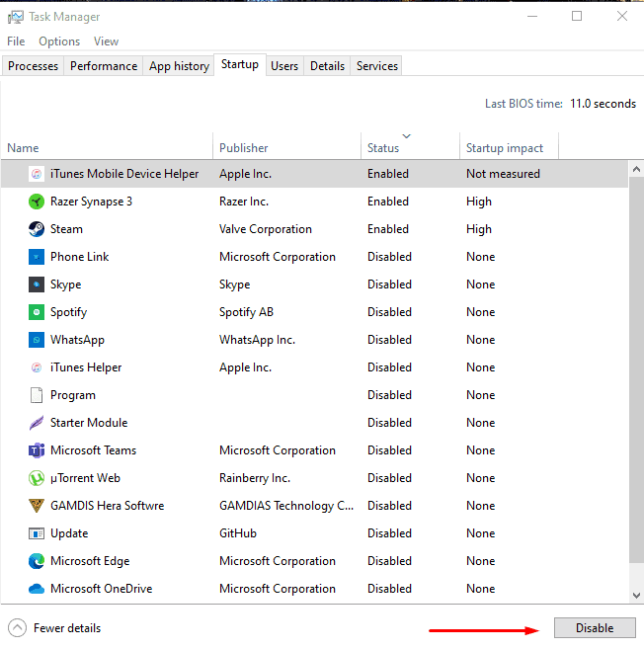Sort entries by Publisher column header

click(244, 148)
